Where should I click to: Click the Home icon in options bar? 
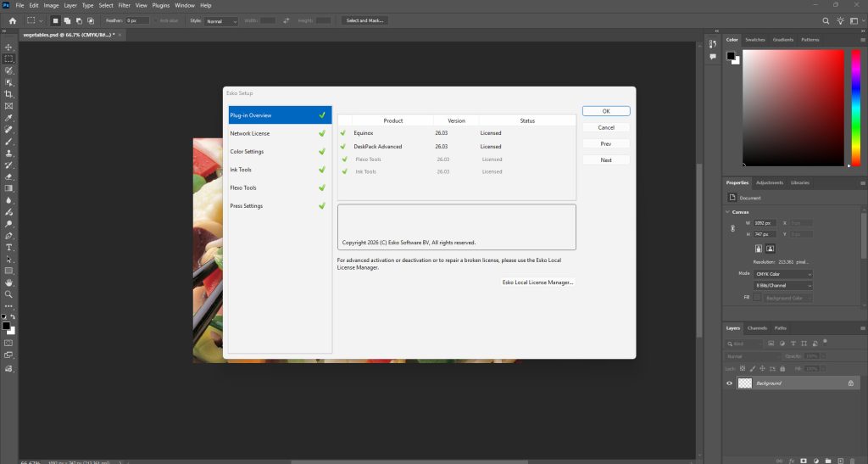pyautogui.click(x=12, y=20)
